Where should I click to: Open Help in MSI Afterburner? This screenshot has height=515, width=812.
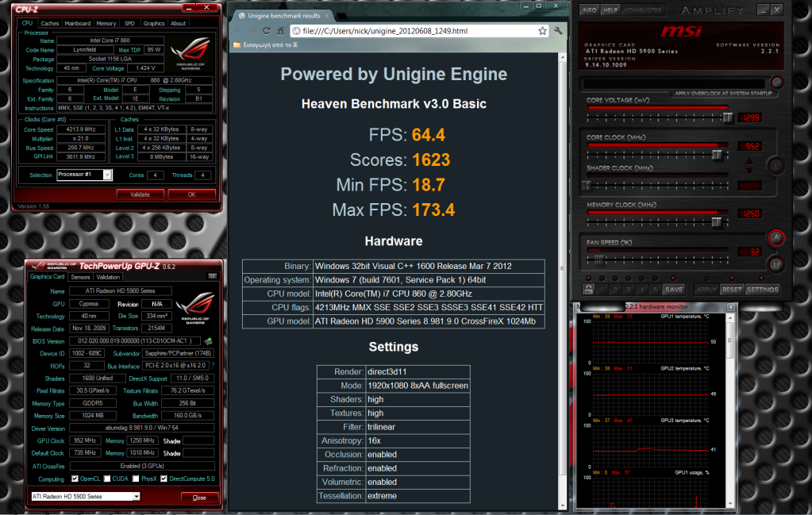610,10
